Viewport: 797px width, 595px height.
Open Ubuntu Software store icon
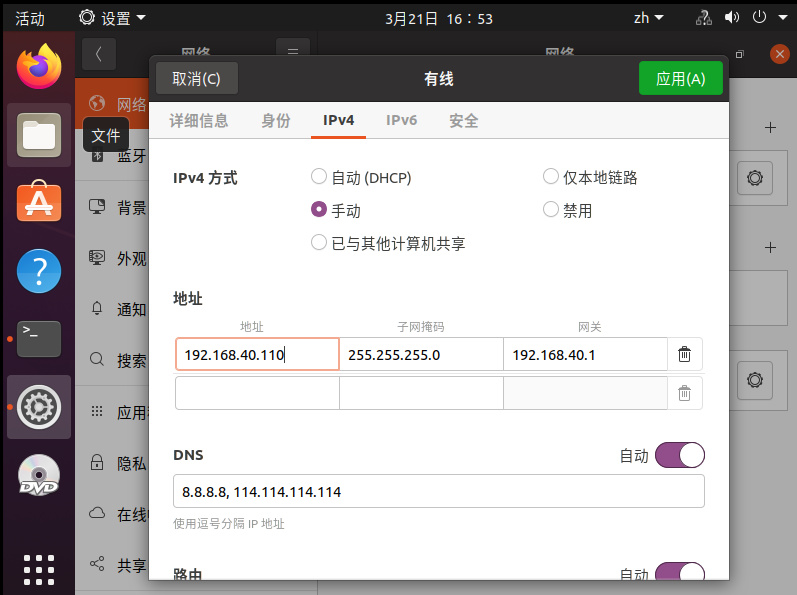tap(39, 202)
